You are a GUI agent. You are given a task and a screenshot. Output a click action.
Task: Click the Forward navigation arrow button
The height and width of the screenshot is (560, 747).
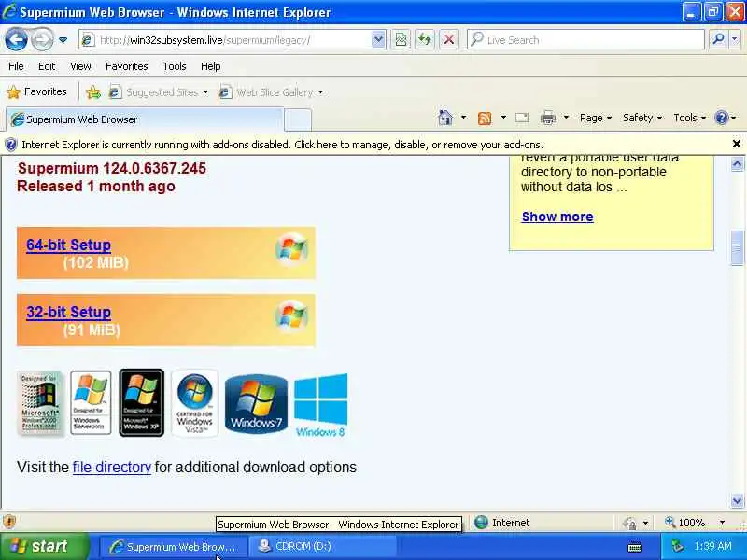point(42,39)
